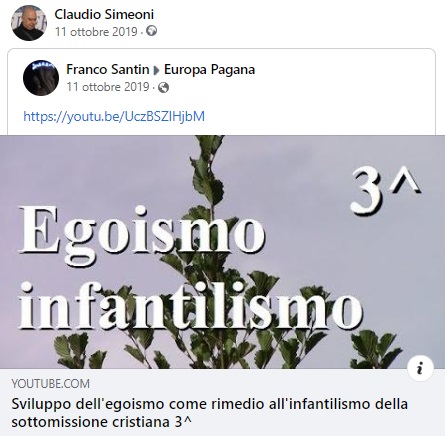The width and height of the screenshot is (445, 436).
Task: Open the top post's 11 ottobre 2019 timestamp
Action: (96, 32)
